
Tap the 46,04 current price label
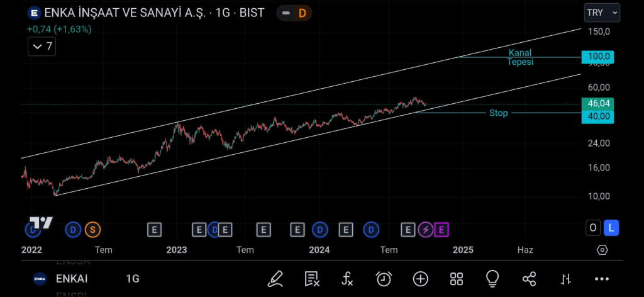[x=597, y=104]
